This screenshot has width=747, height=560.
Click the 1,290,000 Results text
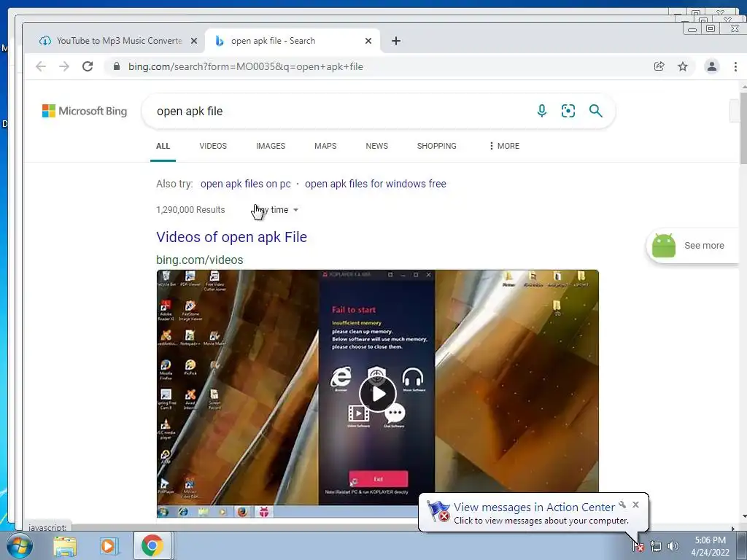pyautogui.click(x=190, y=210)
